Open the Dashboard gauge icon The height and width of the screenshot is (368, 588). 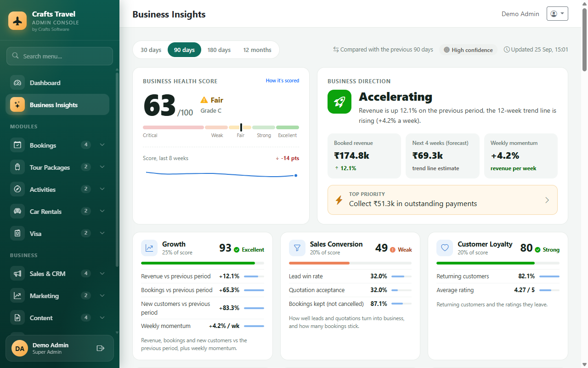tap(17, 83)
